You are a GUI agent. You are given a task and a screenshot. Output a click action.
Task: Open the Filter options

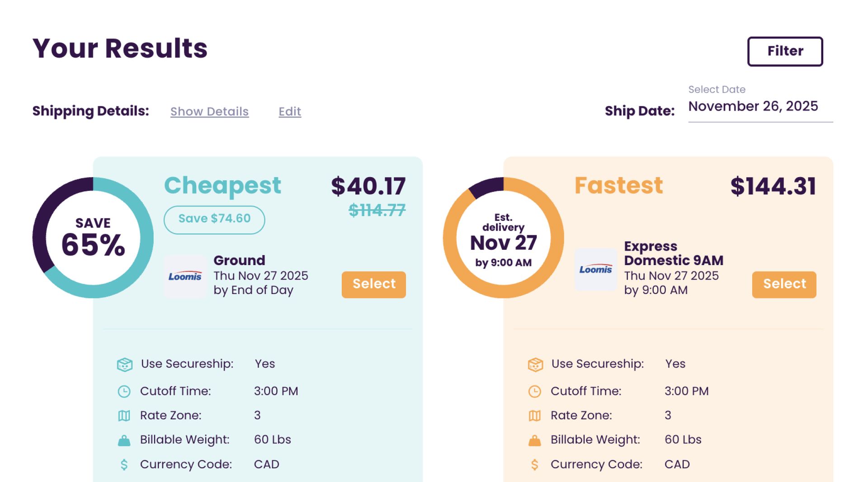tap(785, 51)
